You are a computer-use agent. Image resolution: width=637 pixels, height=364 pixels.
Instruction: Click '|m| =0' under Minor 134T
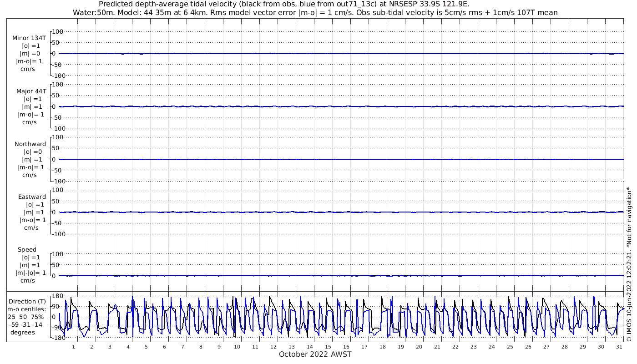tap(30, 53)
